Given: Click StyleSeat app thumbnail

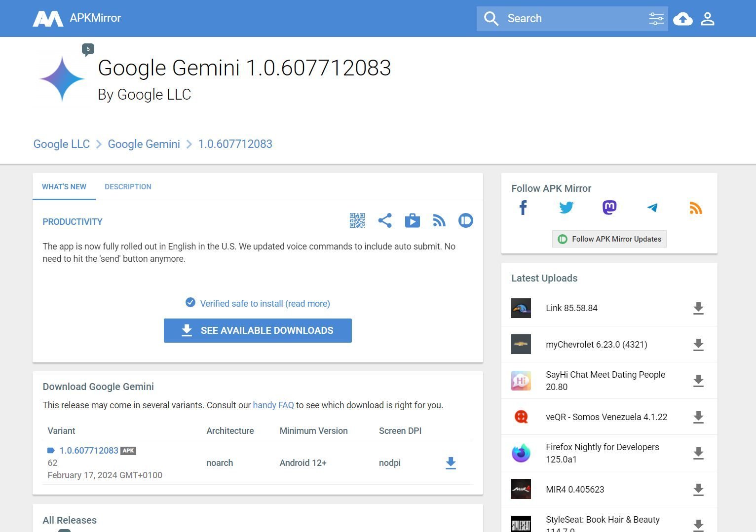Looking at the screenshot, I should coord(521,524).
